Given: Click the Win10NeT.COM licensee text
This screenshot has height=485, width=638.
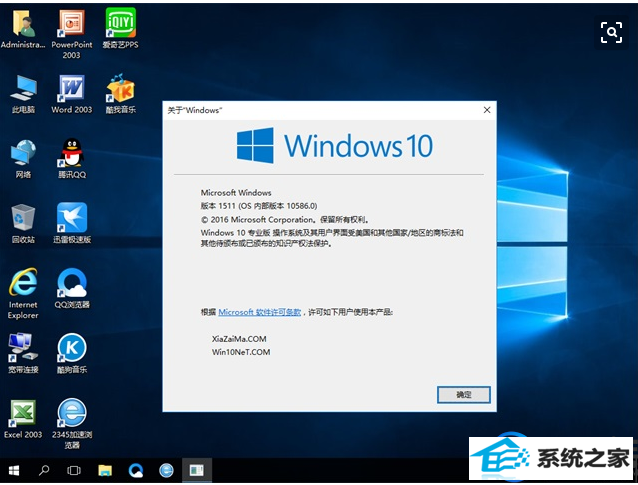Looking at the screenshot, I should click(241, 352).
